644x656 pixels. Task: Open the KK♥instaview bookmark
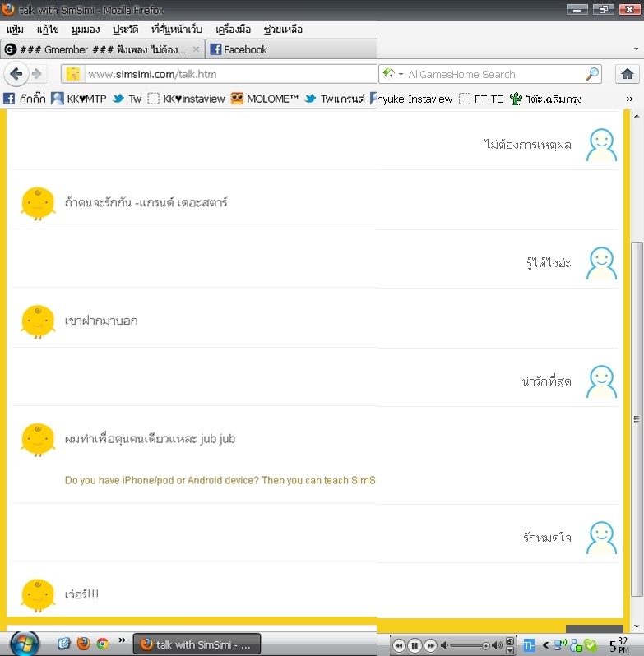[186, 99]
